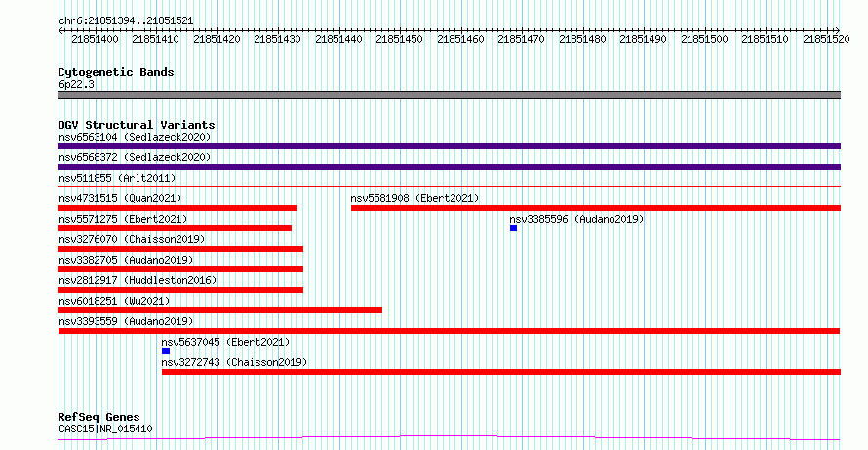Screen dimensions: 868x450
Task: Open nsv3385596 (Audano2019) variant label
Action: click(576, 219)
